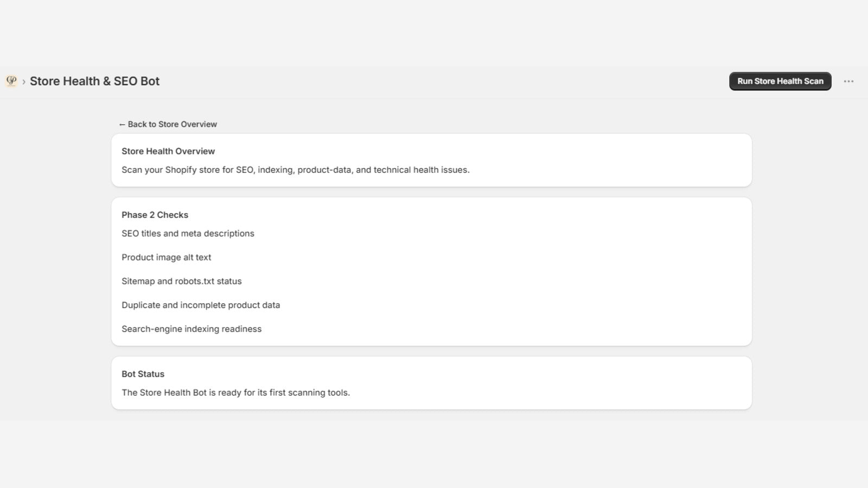Click the app logo icon in the breadcrumb

click(11, 81)
